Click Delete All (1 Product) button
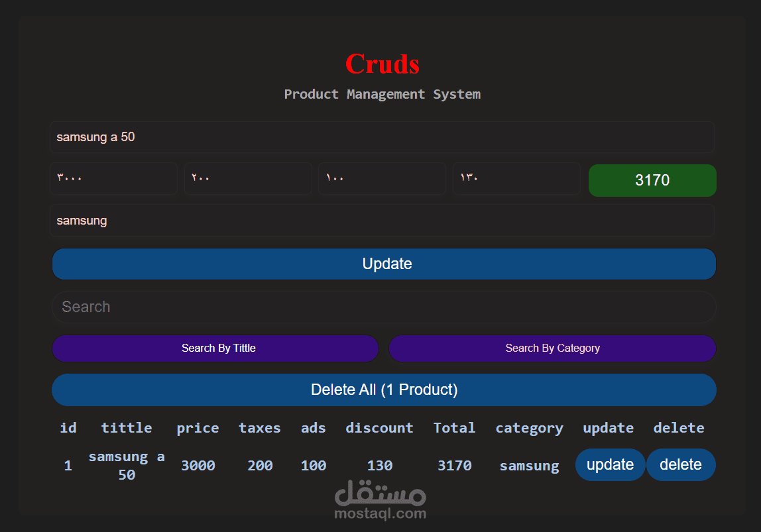Viewport: 761px width, 532px height. click(x=384, y=390)
